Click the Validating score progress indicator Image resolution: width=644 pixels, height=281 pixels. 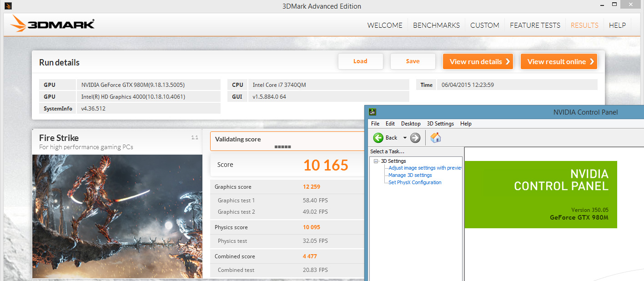point(282,147)
